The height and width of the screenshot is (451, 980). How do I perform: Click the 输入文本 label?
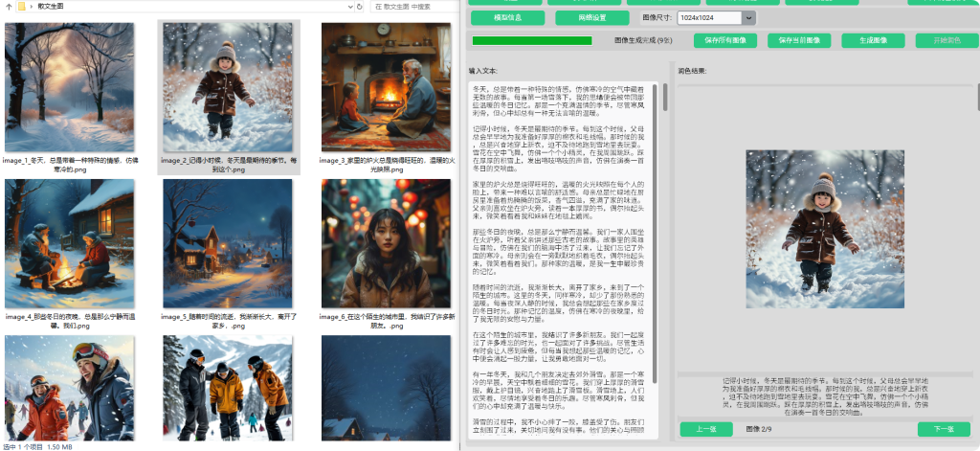[x=483, y=71]
